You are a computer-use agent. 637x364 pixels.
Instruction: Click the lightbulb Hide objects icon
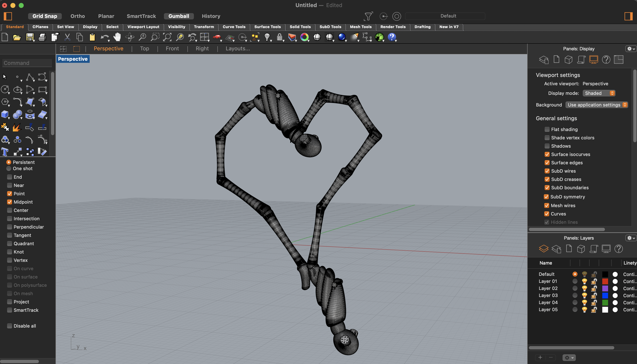(267, 37)
